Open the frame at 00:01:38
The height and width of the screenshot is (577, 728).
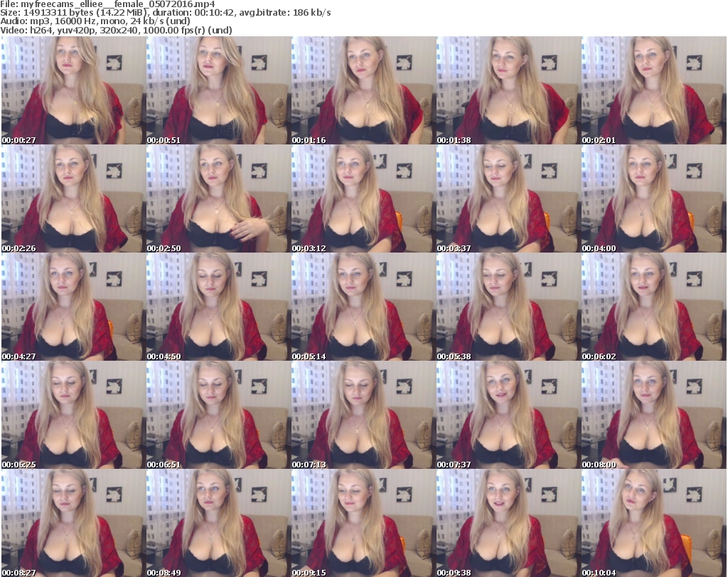(509, 90)
